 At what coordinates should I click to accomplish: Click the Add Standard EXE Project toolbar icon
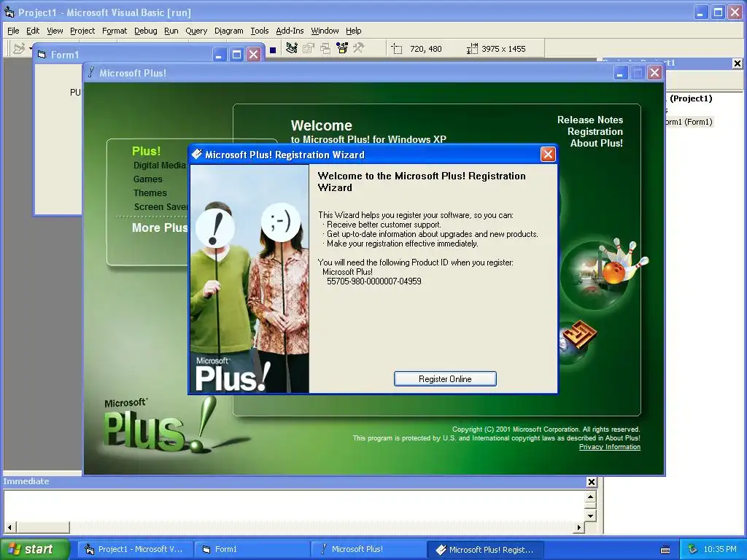(19, 49)
